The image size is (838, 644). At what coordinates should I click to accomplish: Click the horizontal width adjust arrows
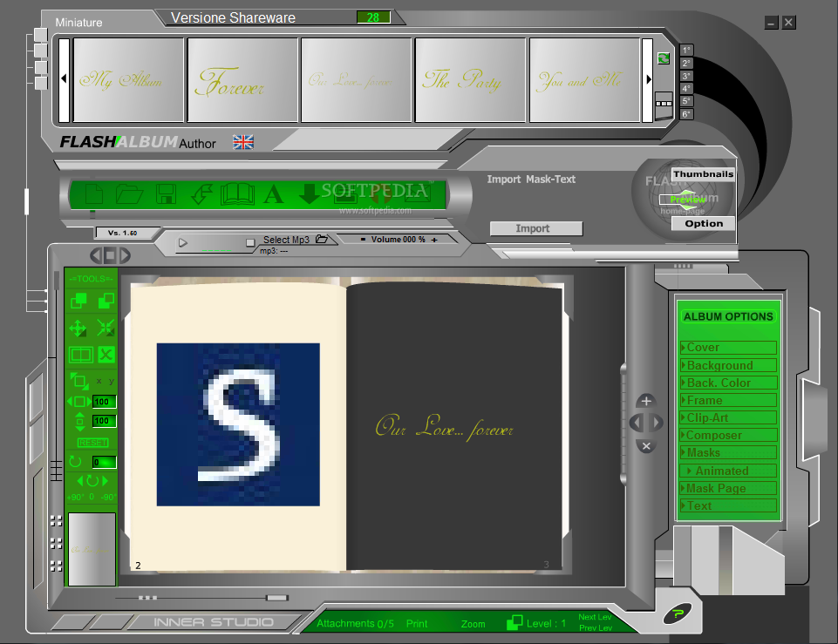79,402
